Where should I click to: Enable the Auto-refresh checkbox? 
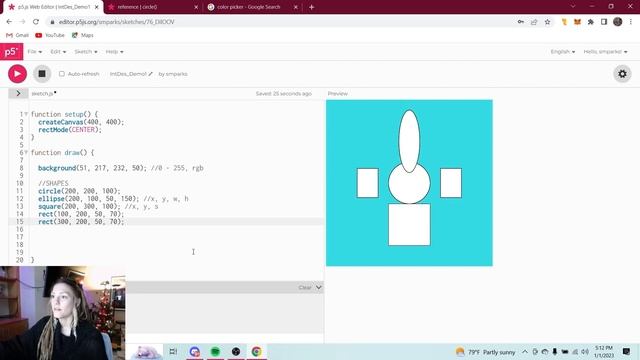[62, 74]
